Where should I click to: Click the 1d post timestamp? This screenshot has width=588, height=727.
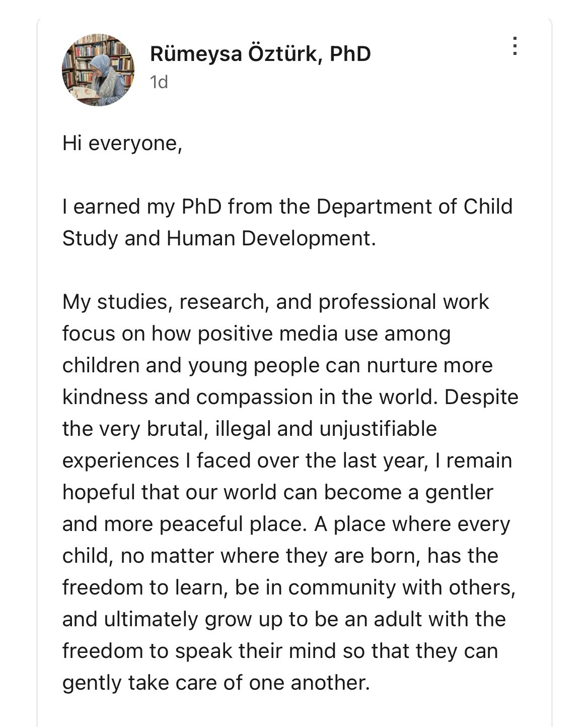tap(159, 82)
